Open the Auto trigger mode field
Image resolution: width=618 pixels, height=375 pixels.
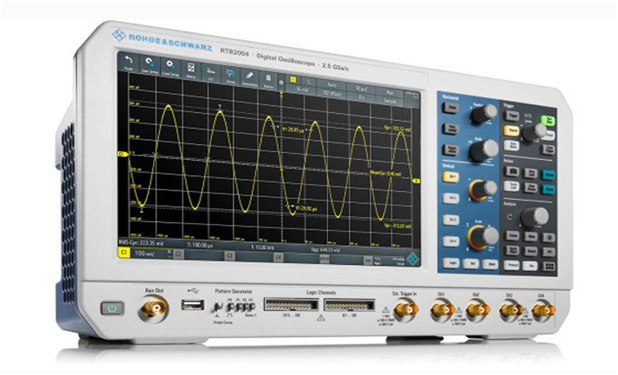[x=332, y=84]
